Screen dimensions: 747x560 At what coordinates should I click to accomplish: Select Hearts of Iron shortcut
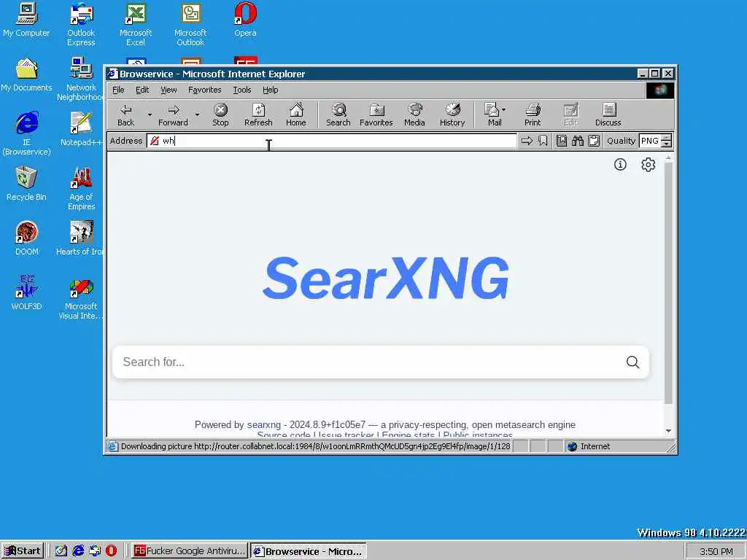[x=80, y=239]
